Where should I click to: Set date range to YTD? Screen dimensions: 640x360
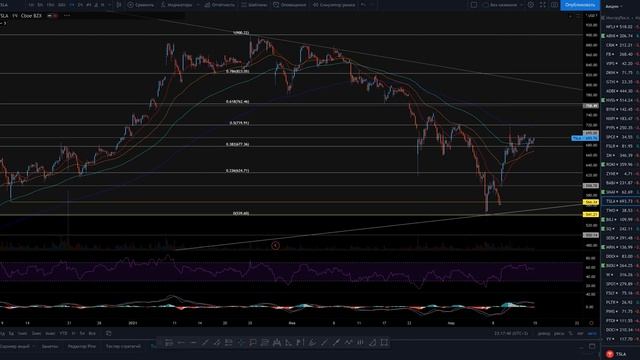coord(63,333)
